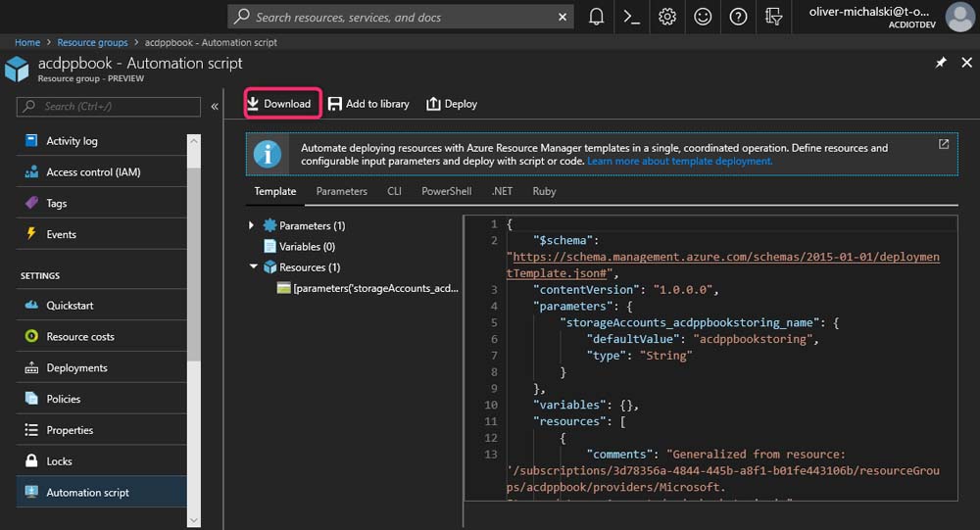Click the Add to library button
This screenshot has width=980, height=530.
point(368,104)
